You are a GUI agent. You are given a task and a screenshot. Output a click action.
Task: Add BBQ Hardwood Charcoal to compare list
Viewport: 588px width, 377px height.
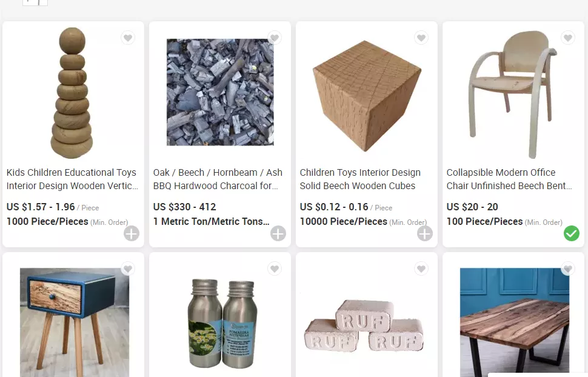278,234
